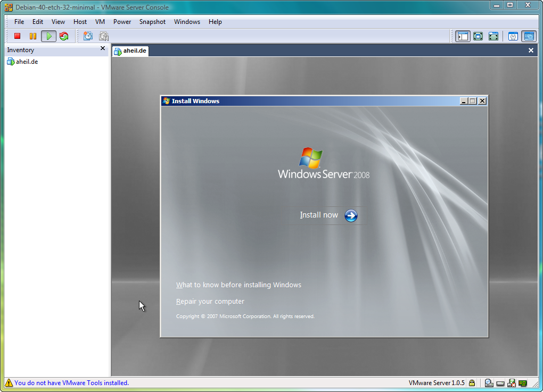Open the Snapshot menu

point(152,22)
